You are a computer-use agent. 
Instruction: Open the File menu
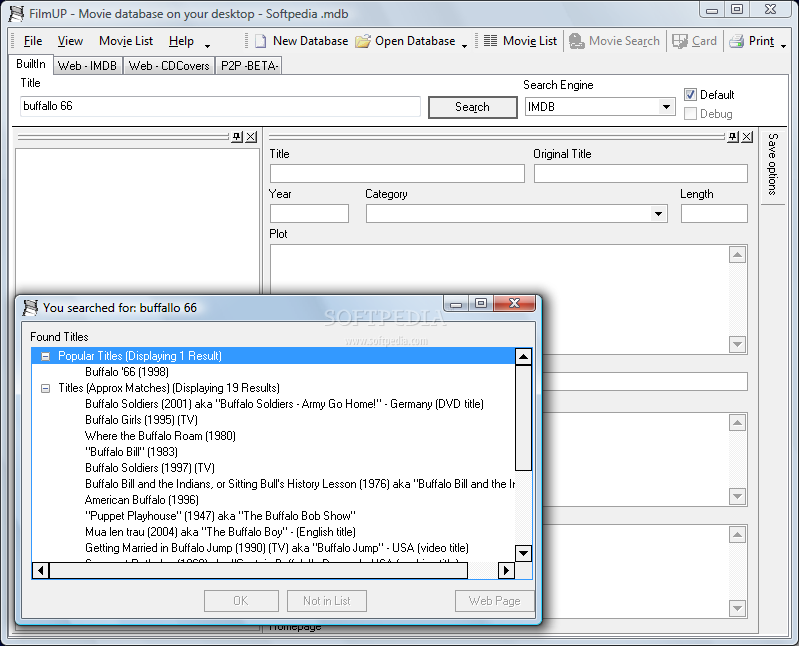[33, 41]
